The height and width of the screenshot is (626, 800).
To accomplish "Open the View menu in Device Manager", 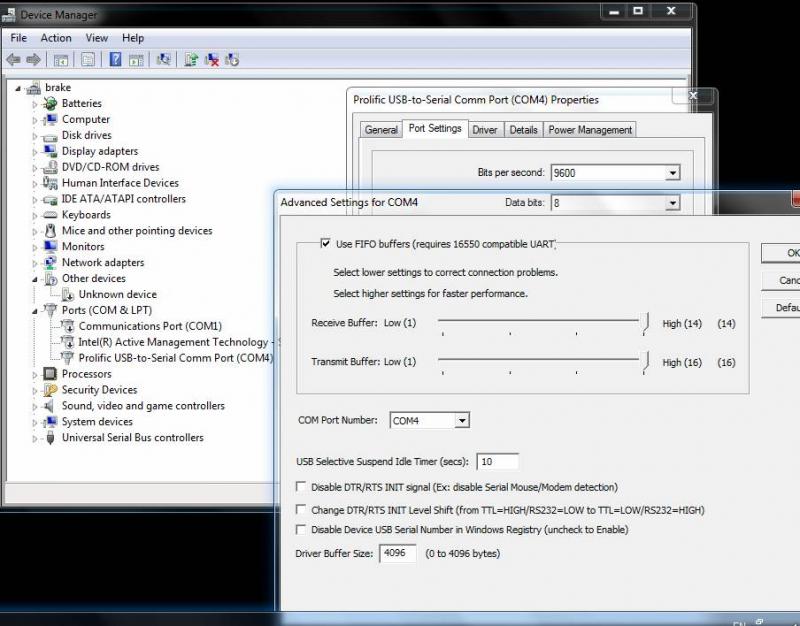I will (x=96, y=38).
